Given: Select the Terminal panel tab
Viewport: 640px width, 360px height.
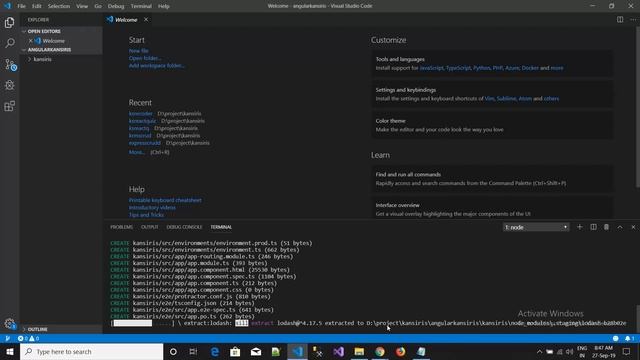Looking at the screenshot, I should [x=221, y=227].
